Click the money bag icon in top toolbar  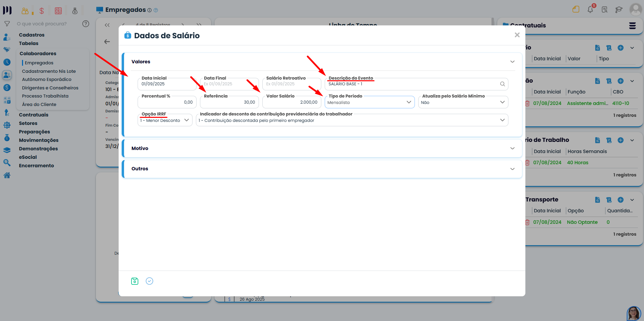tap(75, 11)
